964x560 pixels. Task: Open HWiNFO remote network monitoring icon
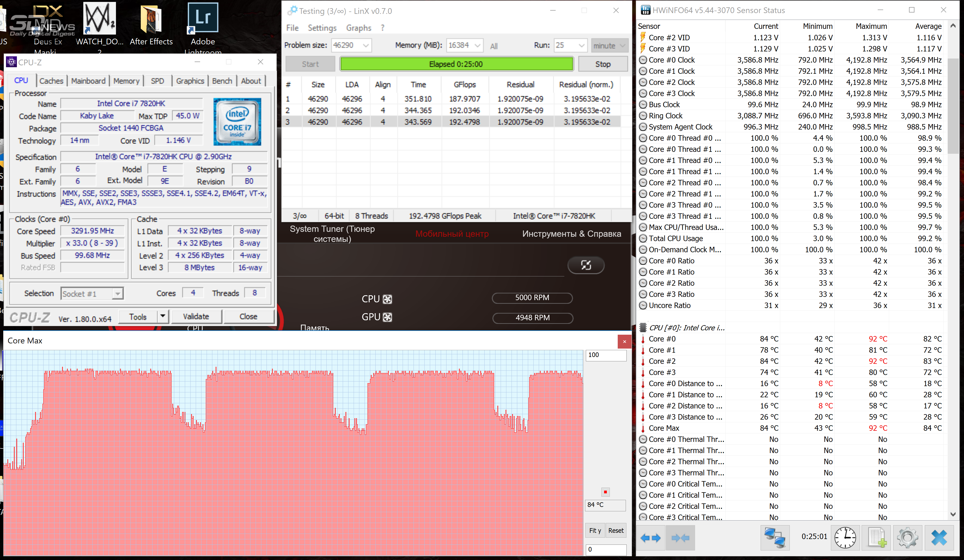coord(775,538)
